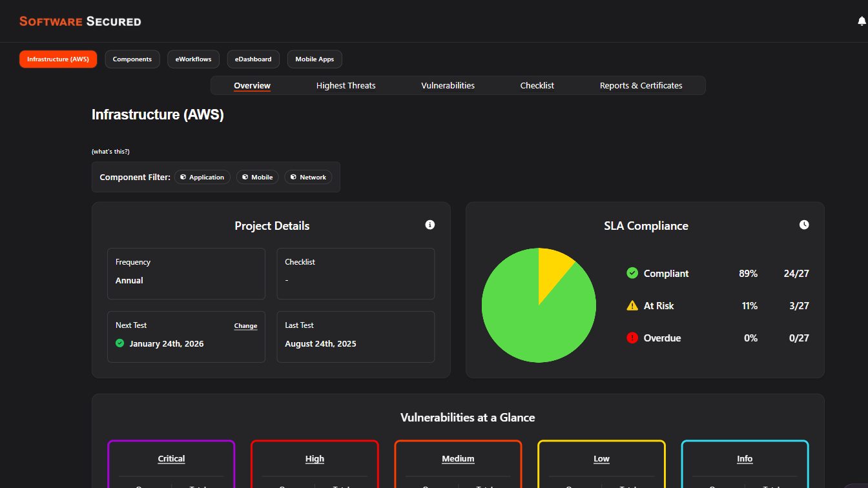Click the "what's this?" help link
This screenshot has height=488, width=868.
coord(110,152)
